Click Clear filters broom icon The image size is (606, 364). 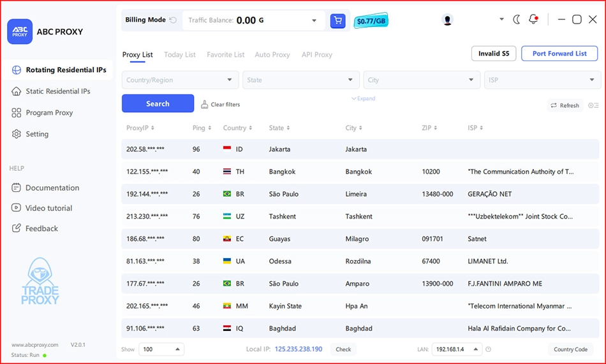coord(205,105)
